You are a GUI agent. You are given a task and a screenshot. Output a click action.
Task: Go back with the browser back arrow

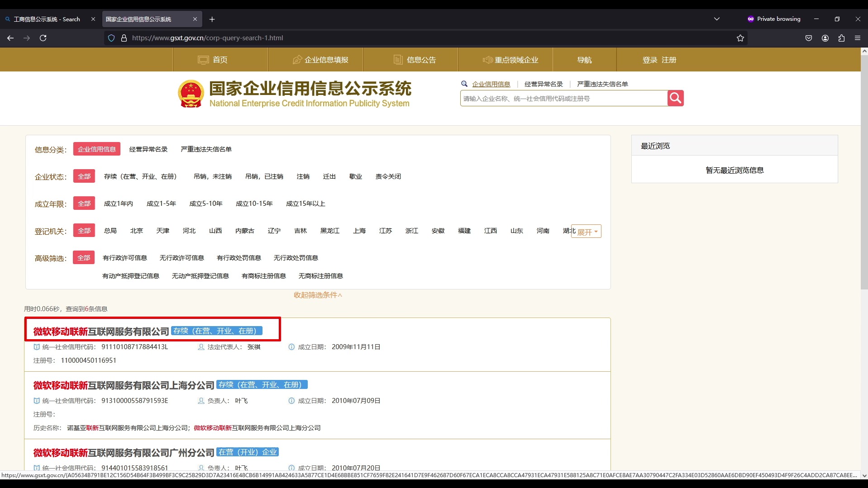[10, 38]
